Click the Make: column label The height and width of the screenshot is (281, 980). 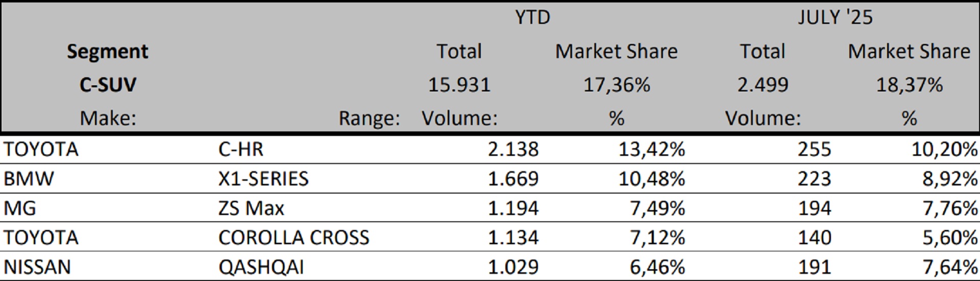[108, 119]
